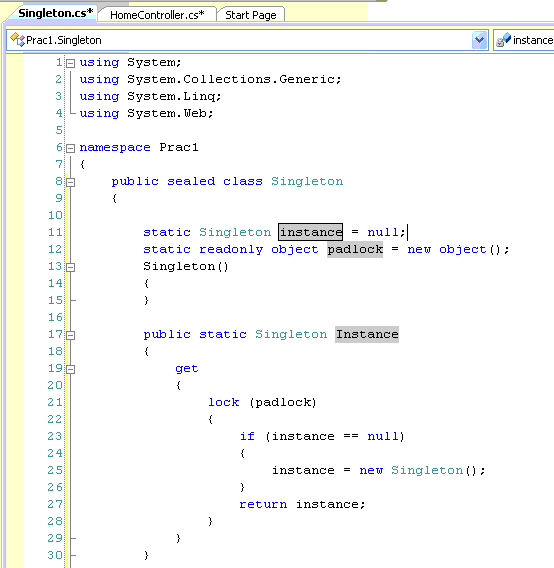Switch to the HomeController.cs tab
Screen dimensions: 554x568
(157, 15)
